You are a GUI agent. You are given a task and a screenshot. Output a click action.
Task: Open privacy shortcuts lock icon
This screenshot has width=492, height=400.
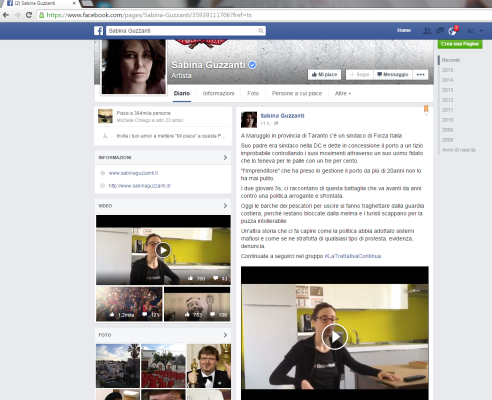[471, 31]
